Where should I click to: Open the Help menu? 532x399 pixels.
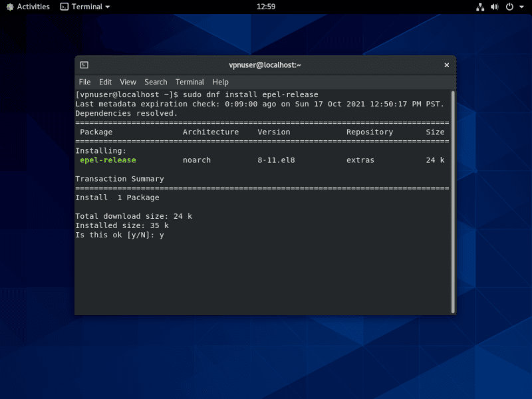pyautogui.click(x=220, y=82)
